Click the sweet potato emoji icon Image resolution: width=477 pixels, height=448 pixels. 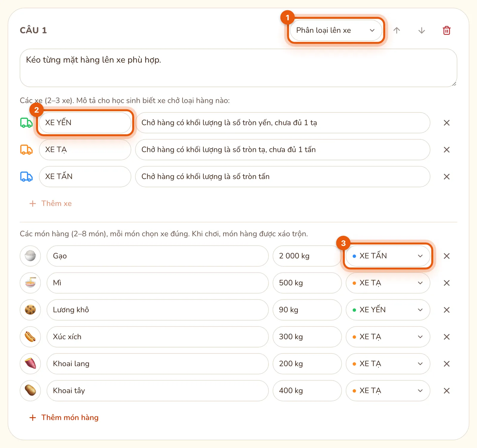coord(30,364)
